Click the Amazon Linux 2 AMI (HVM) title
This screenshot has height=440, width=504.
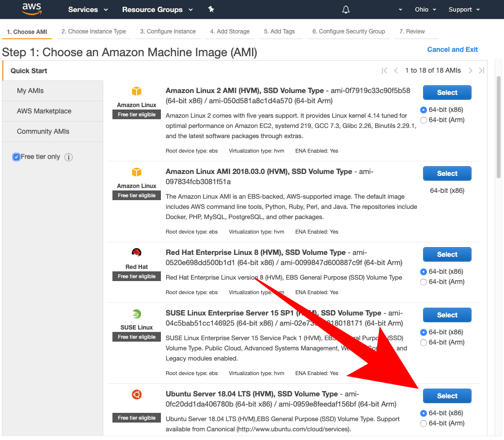click(245, 91)
